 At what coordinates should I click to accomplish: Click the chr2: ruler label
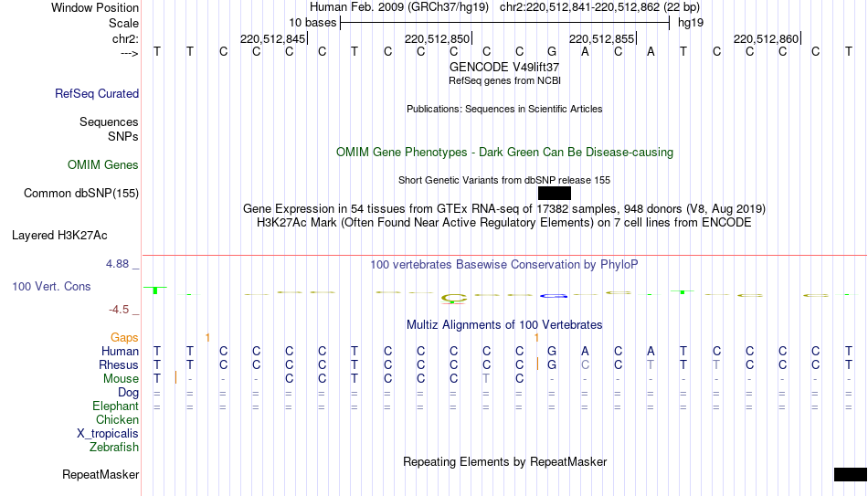tap(126, 38)
